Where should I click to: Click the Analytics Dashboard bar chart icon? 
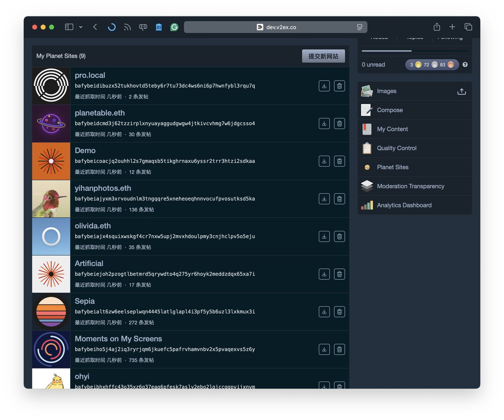point(367,205)
